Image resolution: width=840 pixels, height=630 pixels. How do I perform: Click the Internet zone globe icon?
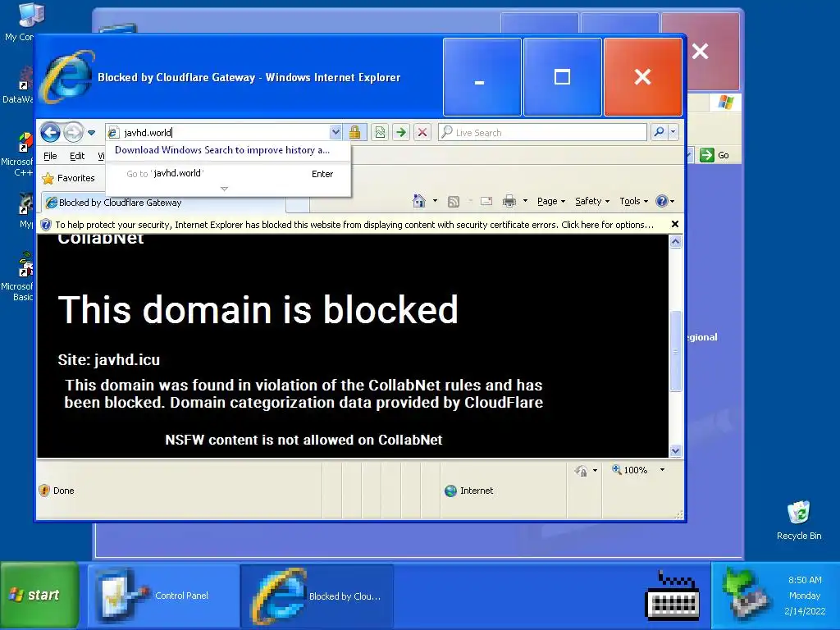click(450, 491)
